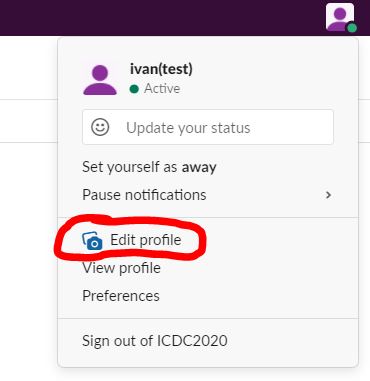Click the empty dark purple header bar
The image size is (370, 381).
click(x=160, y=17)
